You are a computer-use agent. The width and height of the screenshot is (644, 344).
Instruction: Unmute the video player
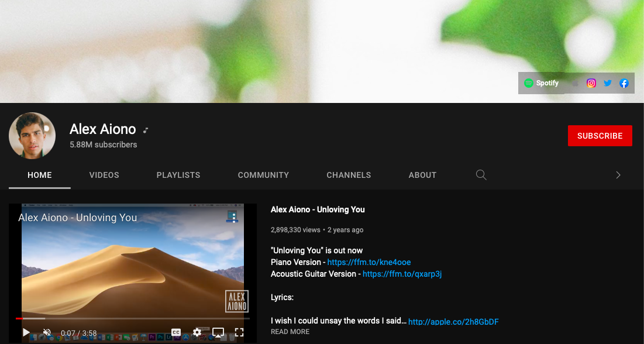tap(47, 332)
